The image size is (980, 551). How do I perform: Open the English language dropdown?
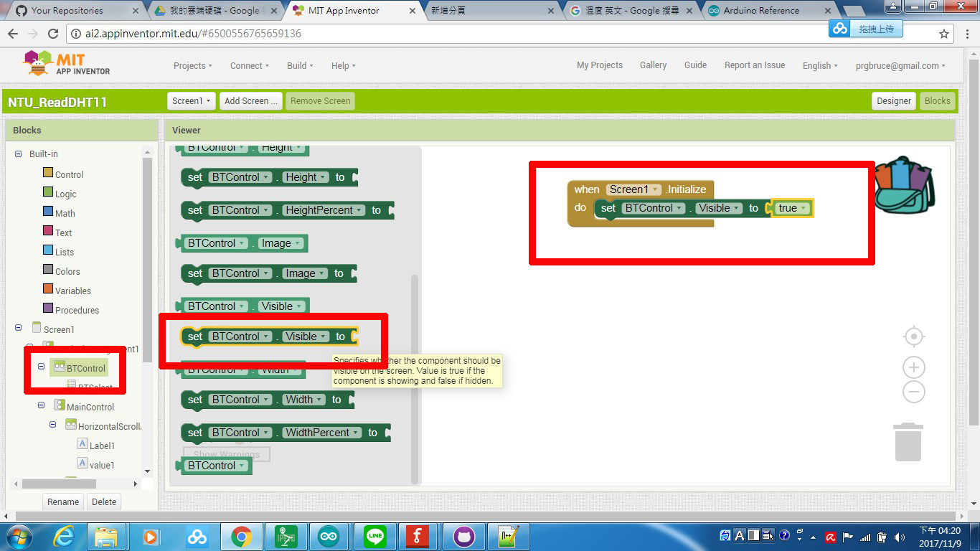coord(821,65)
